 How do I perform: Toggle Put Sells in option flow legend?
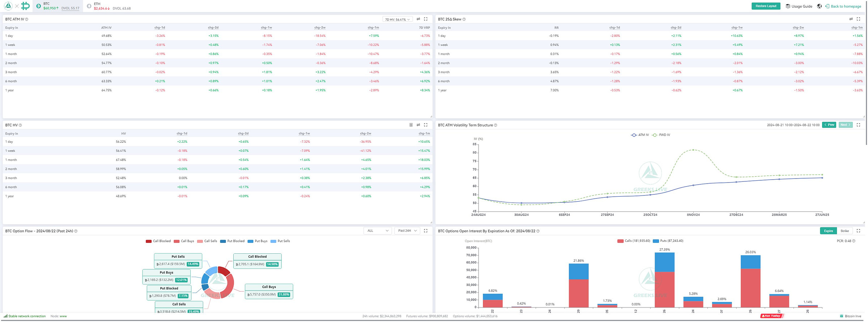click(280, 241)
